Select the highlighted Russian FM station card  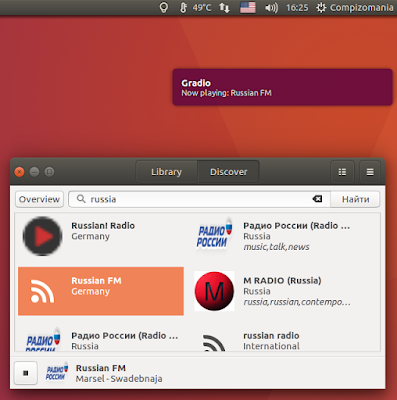pyautogui.click(x=101, y=291)
